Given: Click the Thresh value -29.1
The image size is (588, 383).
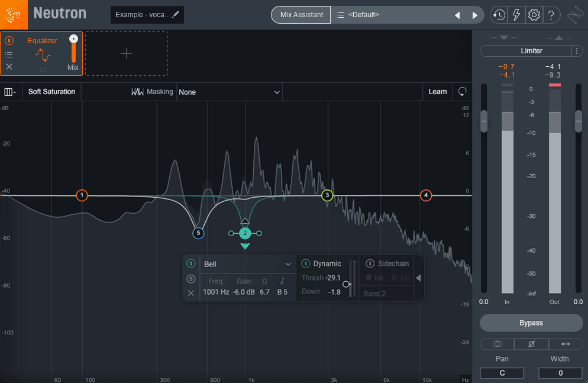Looking at the screenshot, I should 332,278.
